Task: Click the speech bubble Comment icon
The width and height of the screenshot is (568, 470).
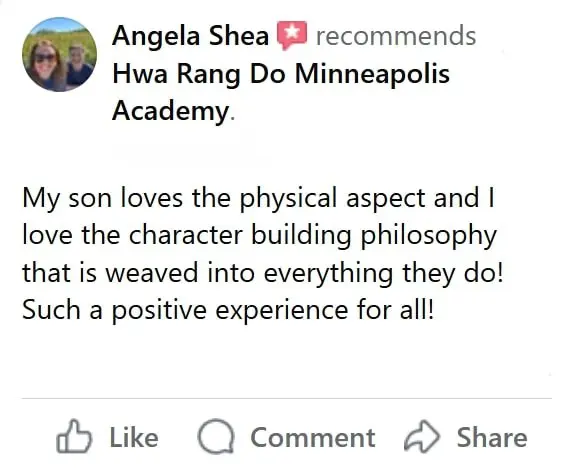Action: pos(216,436)
